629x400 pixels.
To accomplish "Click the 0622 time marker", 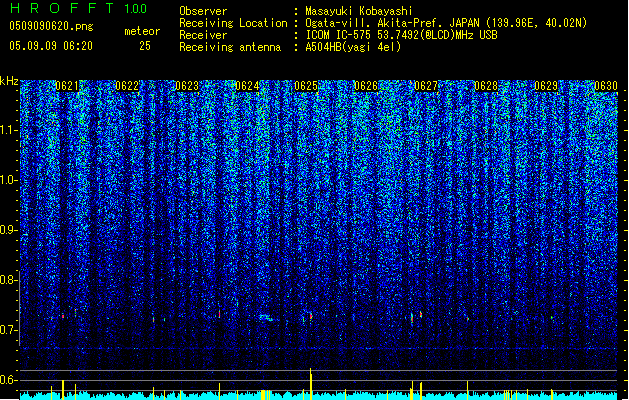I will coord(127,86).
